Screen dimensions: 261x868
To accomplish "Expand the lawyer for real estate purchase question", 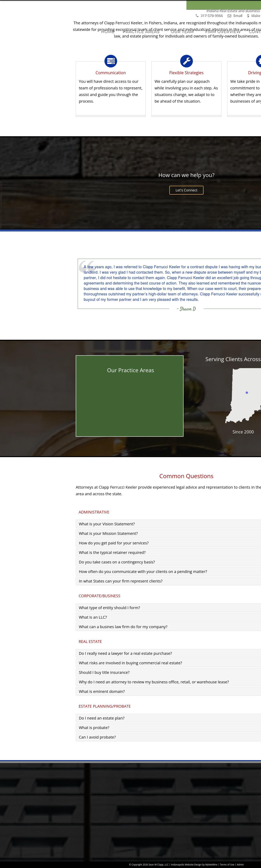I will [168, 653].
